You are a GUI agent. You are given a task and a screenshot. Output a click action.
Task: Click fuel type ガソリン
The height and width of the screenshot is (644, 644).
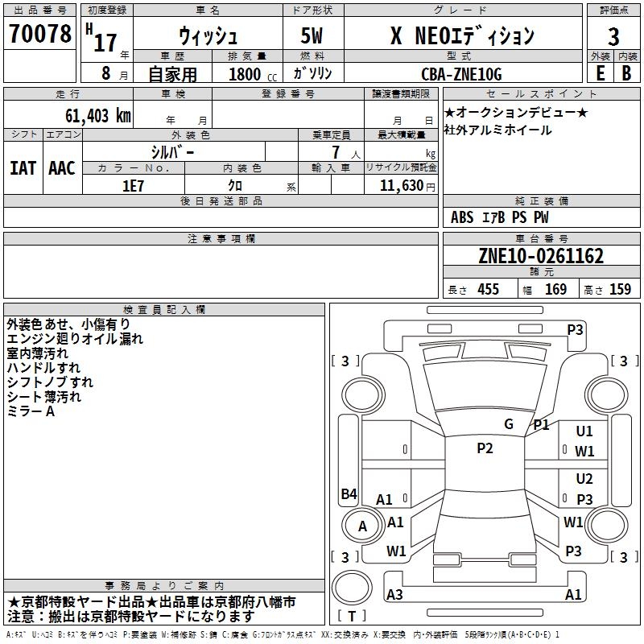[312, 73]
